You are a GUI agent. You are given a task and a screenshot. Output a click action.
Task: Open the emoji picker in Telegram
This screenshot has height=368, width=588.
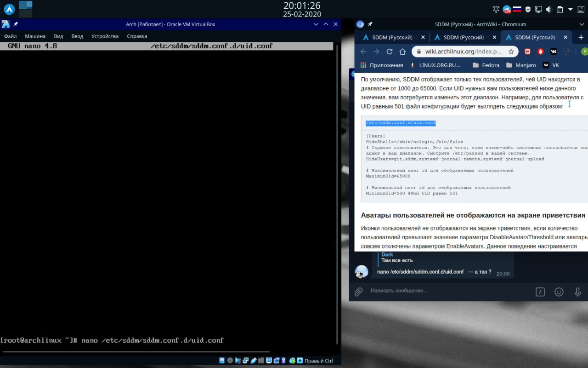[559, 292]
